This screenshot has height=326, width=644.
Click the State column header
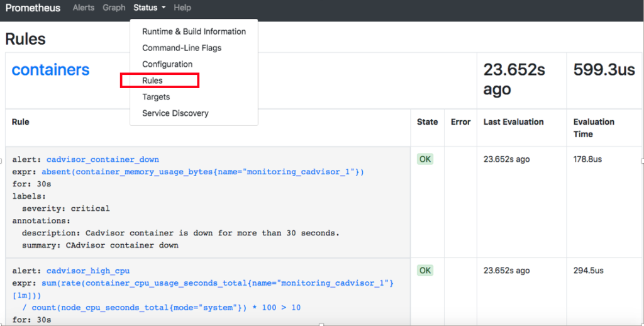(x=427, y=121)
